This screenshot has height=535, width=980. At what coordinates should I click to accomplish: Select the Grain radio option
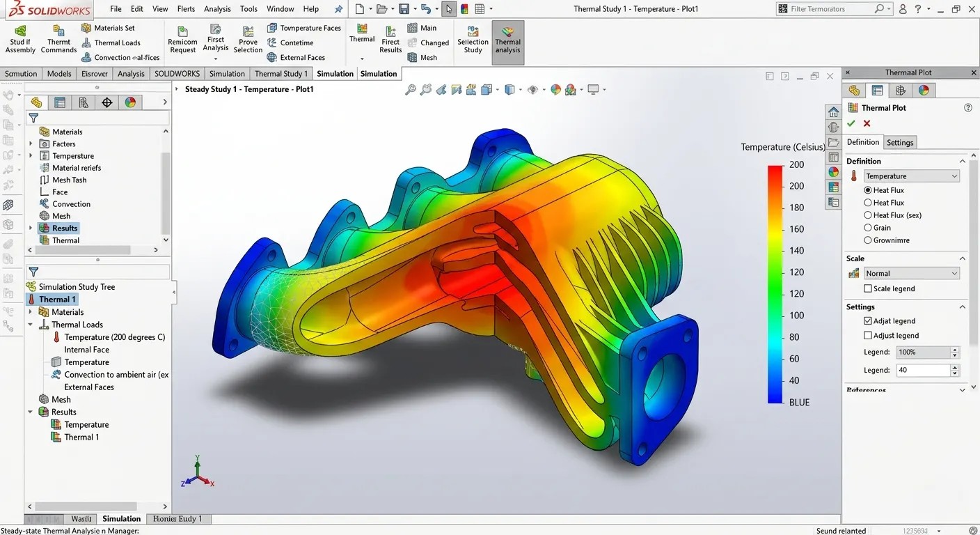pos(868,228)
